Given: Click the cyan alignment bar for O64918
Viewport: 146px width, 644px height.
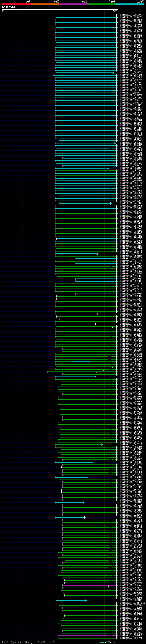Looking at the screenshot, I should (x=101, y=613).
